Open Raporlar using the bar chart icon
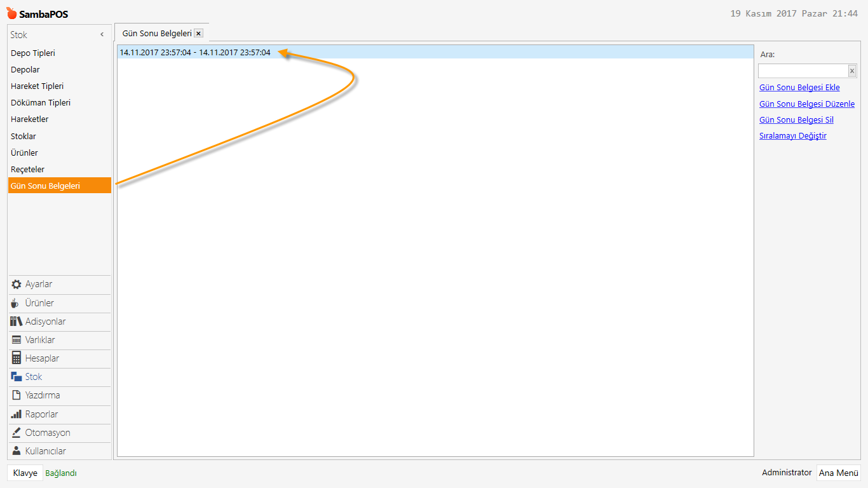The width and height of the screenshot is (868, 488). click(x=17, y=414)
